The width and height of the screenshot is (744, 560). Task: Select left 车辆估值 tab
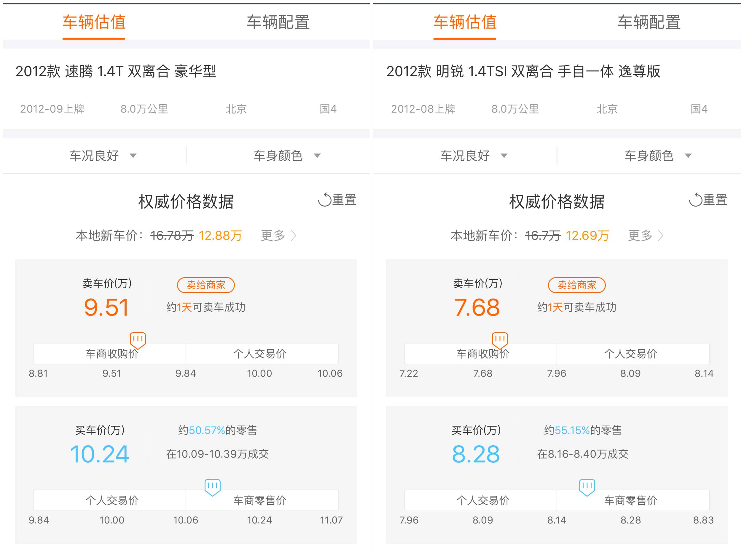pos(94,22)
